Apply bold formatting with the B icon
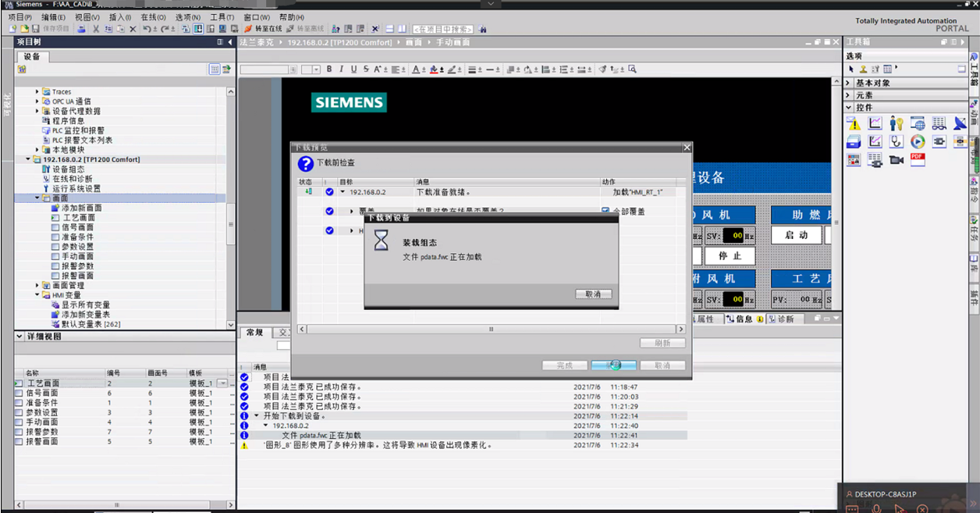This screenshot has height=513, width=980. click(x=329, y=69)
